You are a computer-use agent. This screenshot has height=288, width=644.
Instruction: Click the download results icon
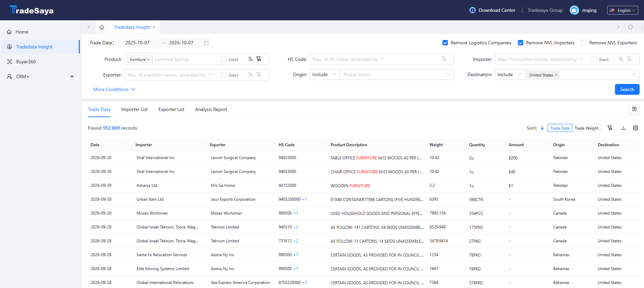623,128
